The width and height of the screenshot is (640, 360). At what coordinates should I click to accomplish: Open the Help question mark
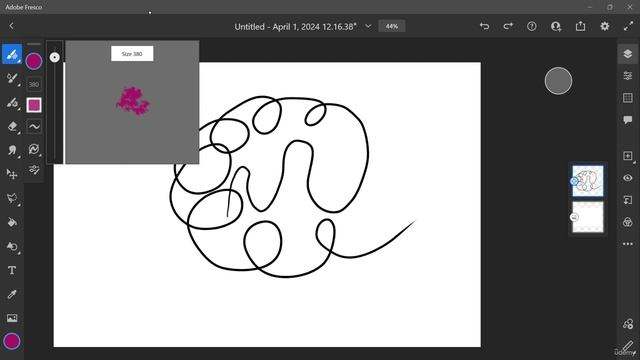tap(531, 26)
